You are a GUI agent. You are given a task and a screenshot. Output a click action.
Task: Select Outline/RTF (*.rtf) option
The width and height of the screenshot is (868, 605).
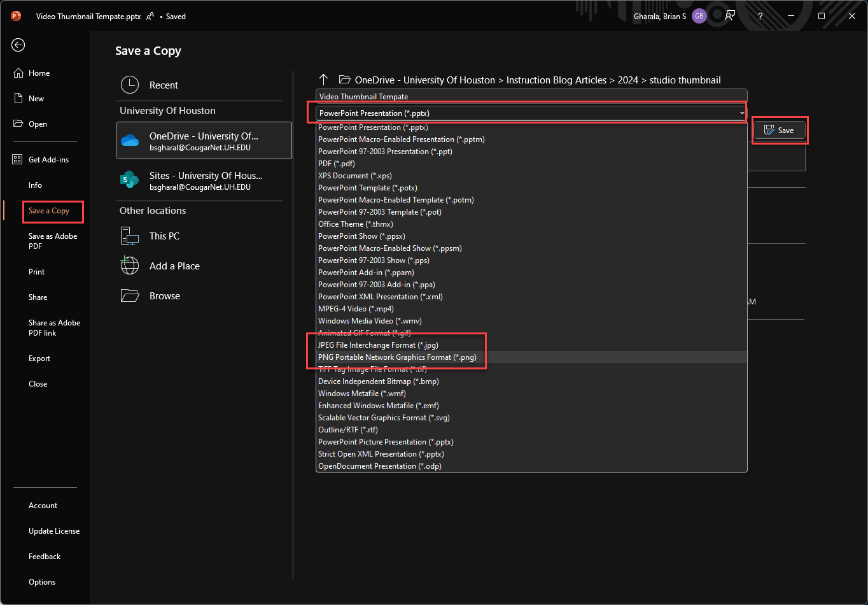pyautogui.click(x=531, y=430)
